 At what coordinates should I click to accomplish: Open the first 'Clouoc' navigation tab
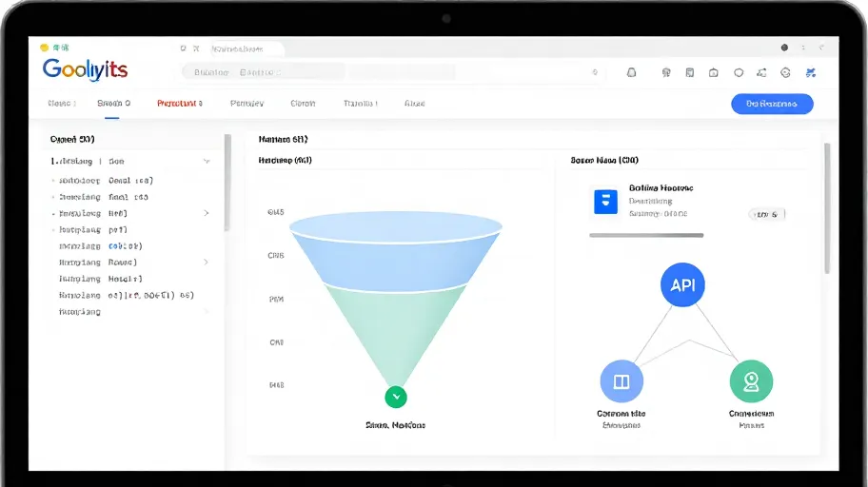62,104
